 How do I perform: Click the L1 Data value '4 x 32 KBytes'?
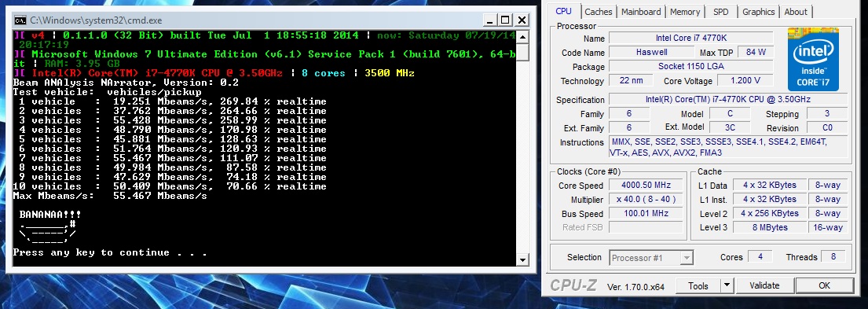pyautogui.click(x=770, y=185)
